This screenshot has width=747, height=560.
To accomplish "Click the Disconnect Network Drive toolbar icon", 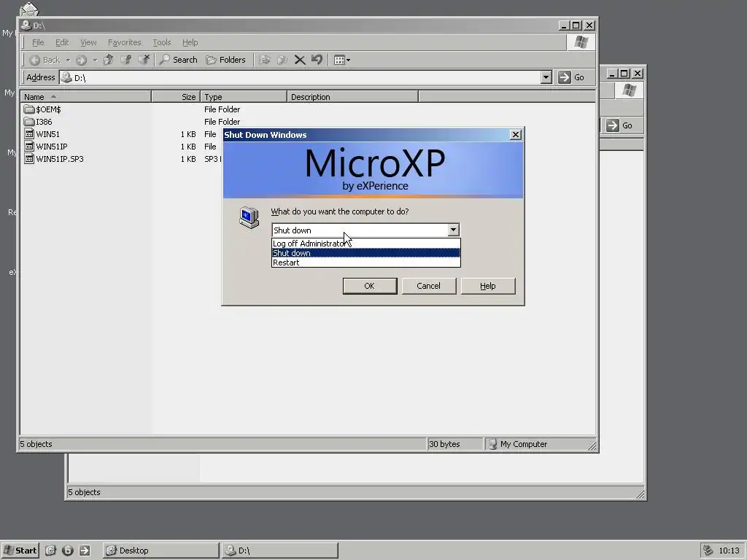I will pos(144,60).
